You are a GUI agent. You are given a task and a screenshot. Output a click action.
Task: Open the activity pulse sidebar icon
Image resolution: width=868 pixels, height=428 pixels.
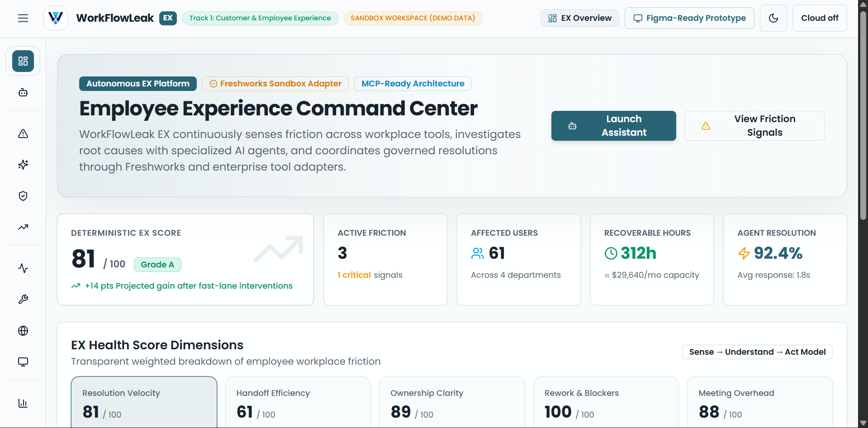point(23,268)
